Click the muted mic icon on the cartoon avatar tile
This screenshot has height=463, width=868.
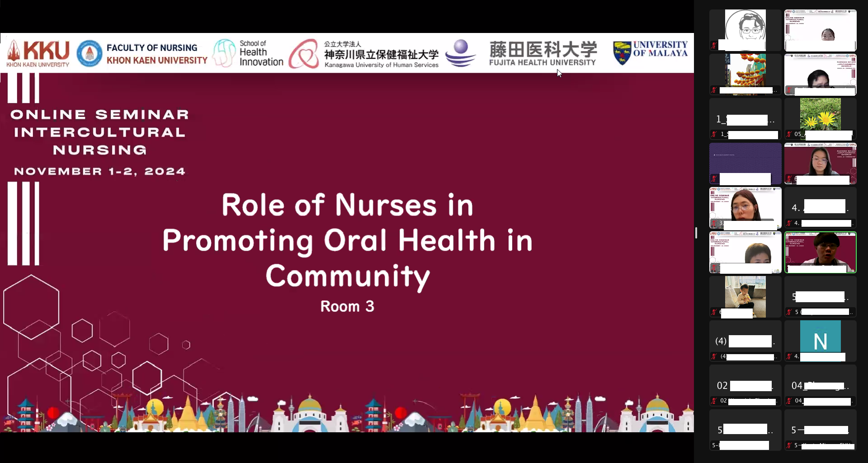point(714,45)
